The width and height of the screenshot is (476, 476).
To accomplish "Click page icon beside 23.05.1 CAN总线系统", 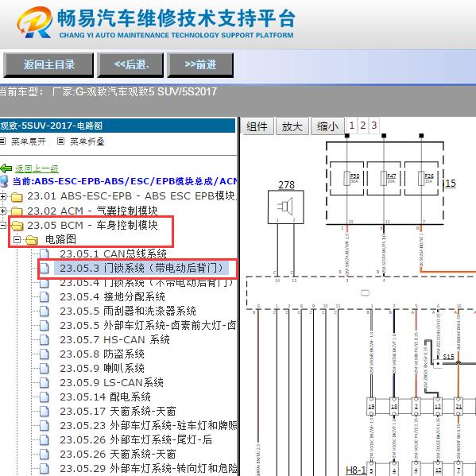I will click(x=45, y=253).
